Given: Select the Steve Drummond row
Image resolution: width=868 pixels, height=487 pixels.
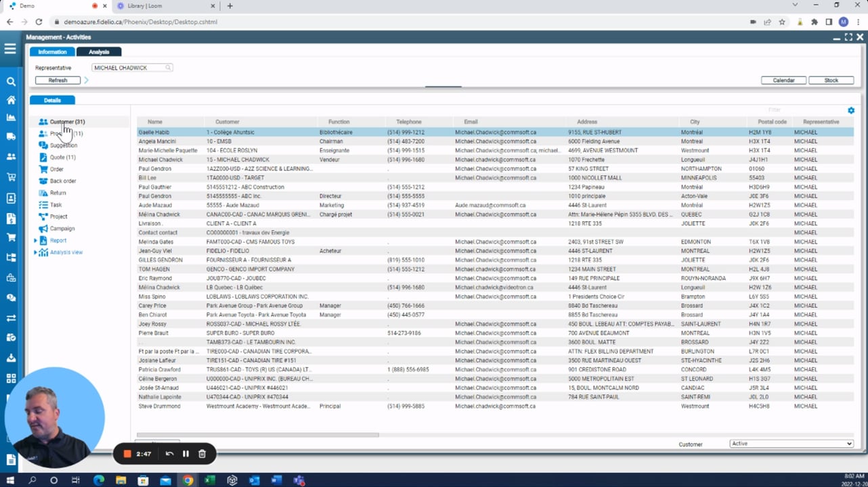Looking at the screenshot, I should click(494, 407).
